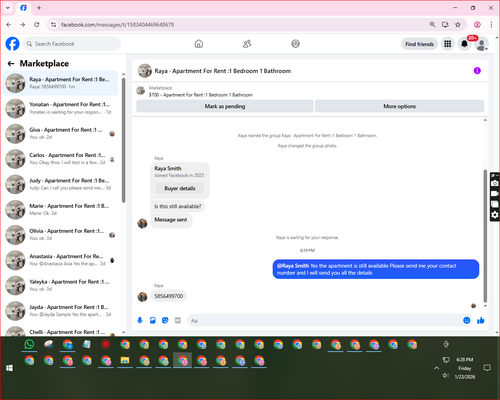
Task: Open the Facebook Home icon
Action: (199, 44)
